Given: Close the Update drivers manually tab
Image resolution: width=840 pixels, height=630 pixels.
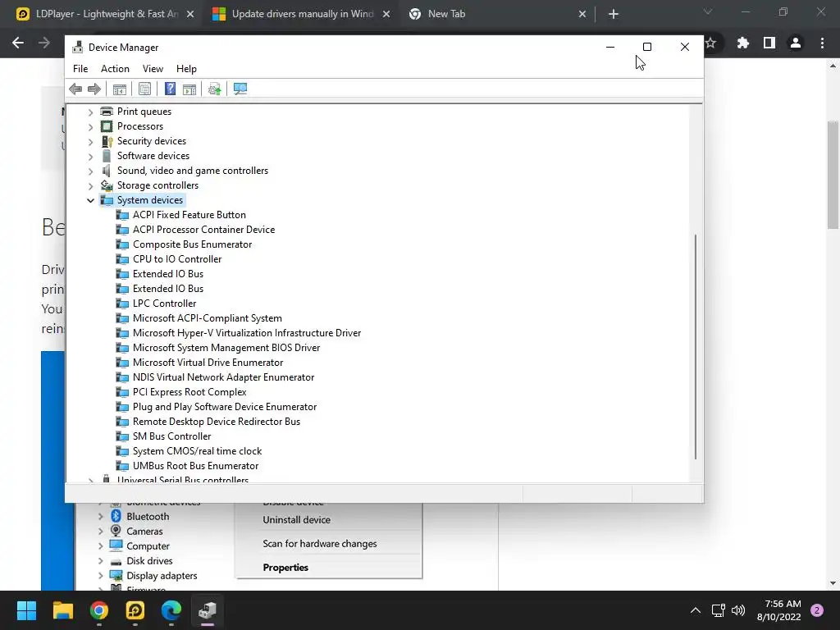Looking at the screenshot, I should pos(386,15).
